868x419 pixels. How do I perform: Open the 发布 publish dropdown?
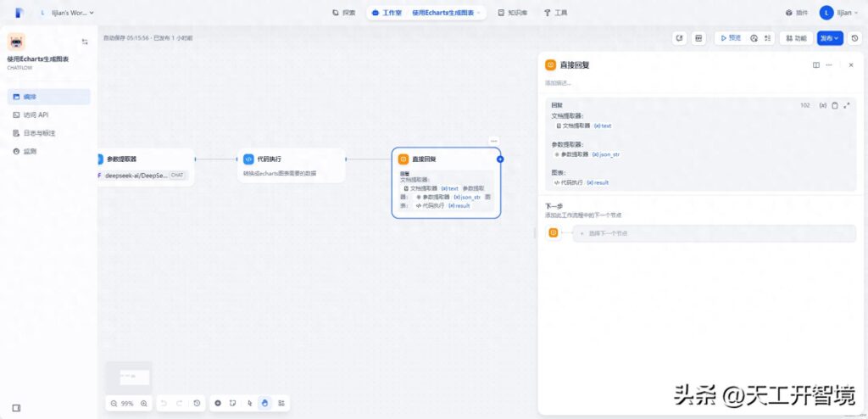pos(829,38)
